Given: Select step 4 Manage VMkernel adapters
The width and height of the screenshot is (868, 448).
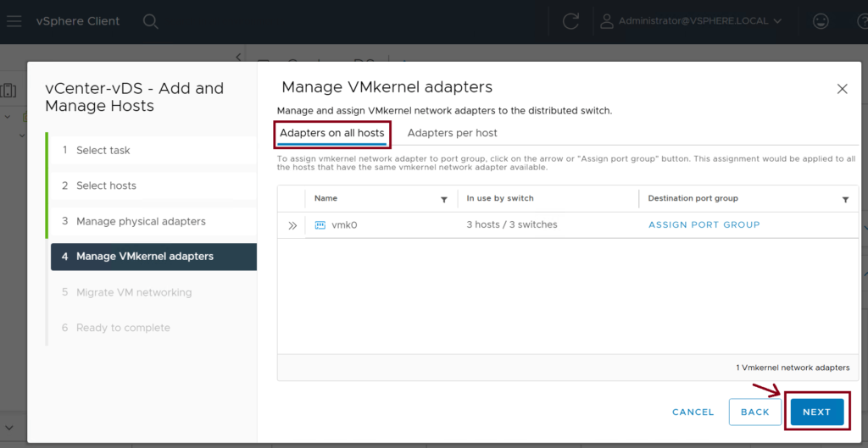Looking at the screenshot, I should (x=154, y=257).
